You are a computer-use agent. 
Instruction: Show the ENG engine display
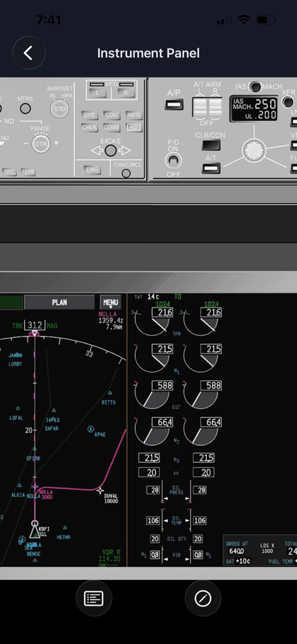92,170
